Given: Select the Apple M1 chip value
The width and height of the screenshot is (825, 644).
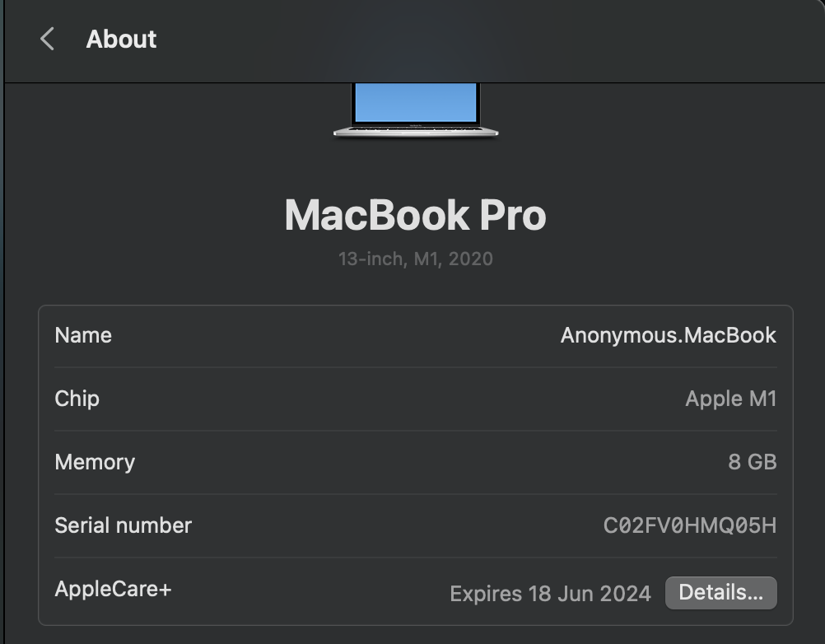Looking at the screenshot, I should pos(730,399).
